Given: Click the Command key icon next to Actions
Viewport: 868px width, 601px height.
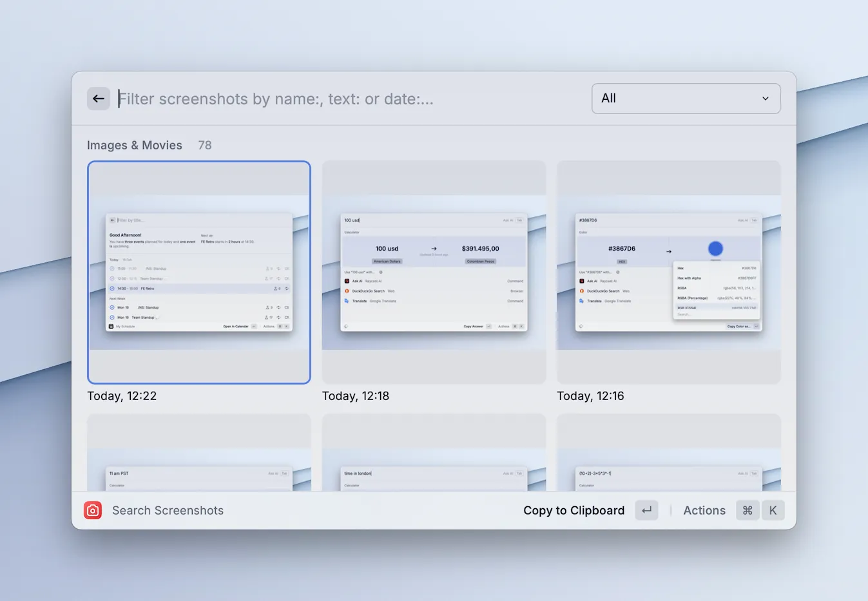Looking at the screenshot, I should [747, 510].
